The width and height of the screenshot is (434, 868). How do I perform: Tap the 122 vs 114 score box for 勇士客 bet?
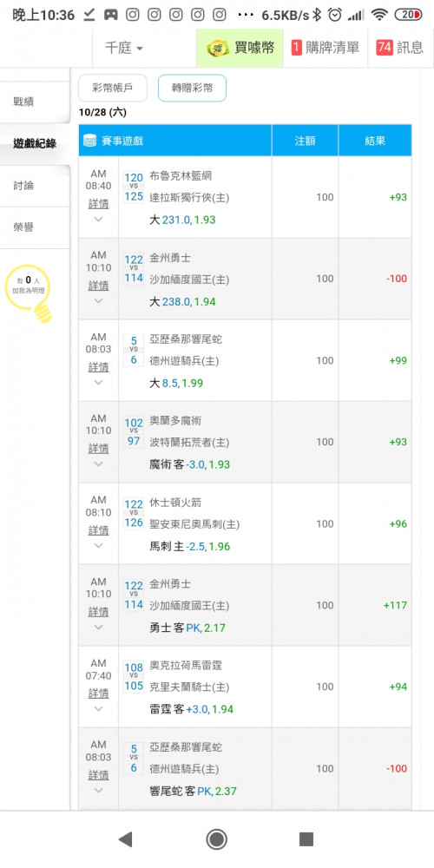click(134, 595)
